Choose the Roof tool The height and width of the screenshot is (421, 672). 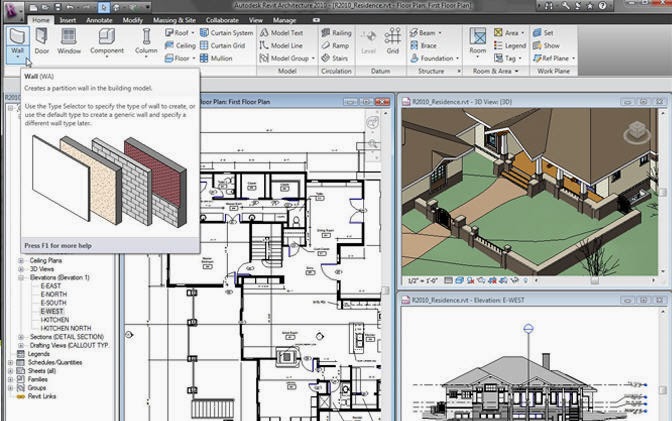[177, 33]
